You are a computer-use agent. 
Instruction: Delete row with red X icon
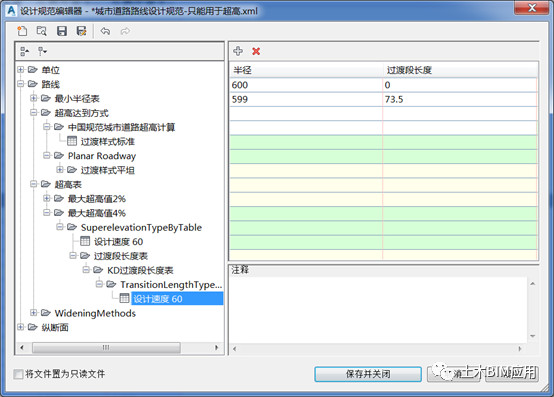click(x=256, y=51)
